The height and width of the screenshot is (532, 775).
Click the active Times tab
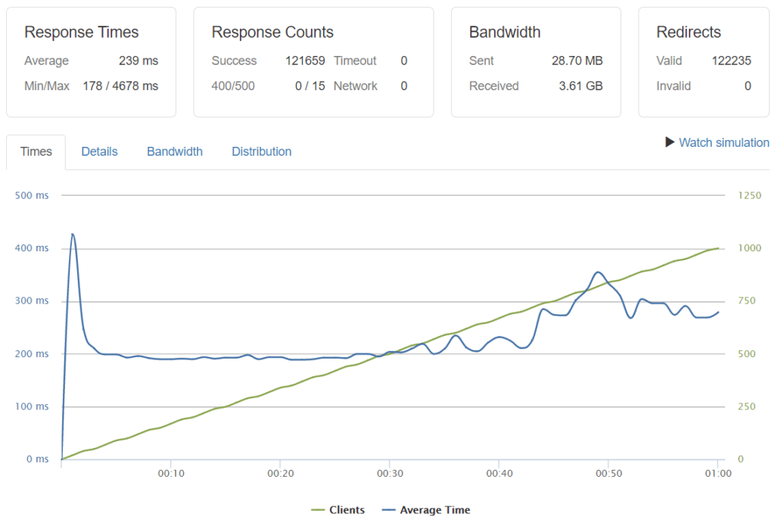click(x=36, y=151)
